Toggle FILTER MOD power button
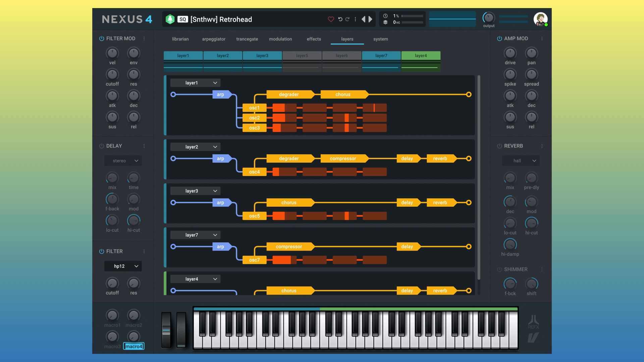This screenshot has width=644, height=362. tap(102, 39)
